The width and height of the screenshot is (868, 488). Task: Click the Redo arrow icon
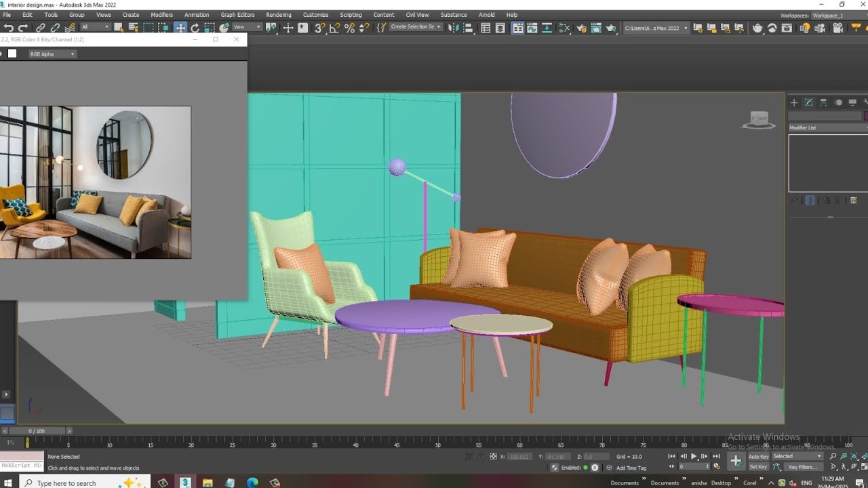tap(23, 28)
